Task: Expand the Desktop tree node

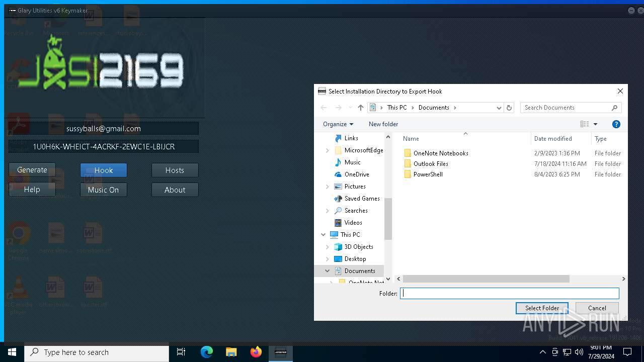Action: 328,259
